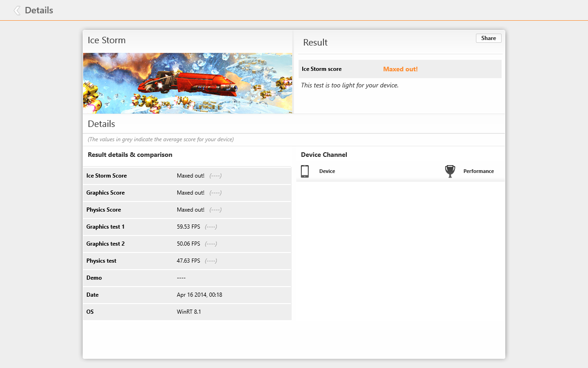The width and height of the screenshot is (588, 368).
Task: Select the Performance column header
Action: coord(479,171)
